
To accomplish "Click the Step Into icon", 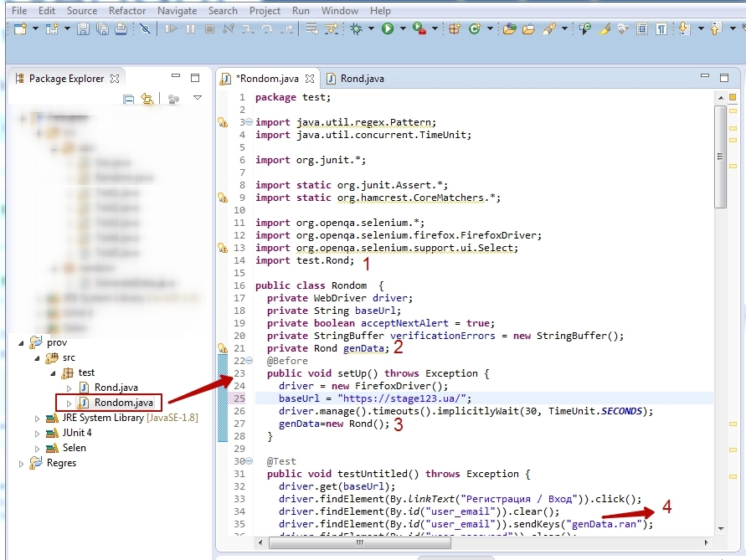I will click(x=247, y=29).
